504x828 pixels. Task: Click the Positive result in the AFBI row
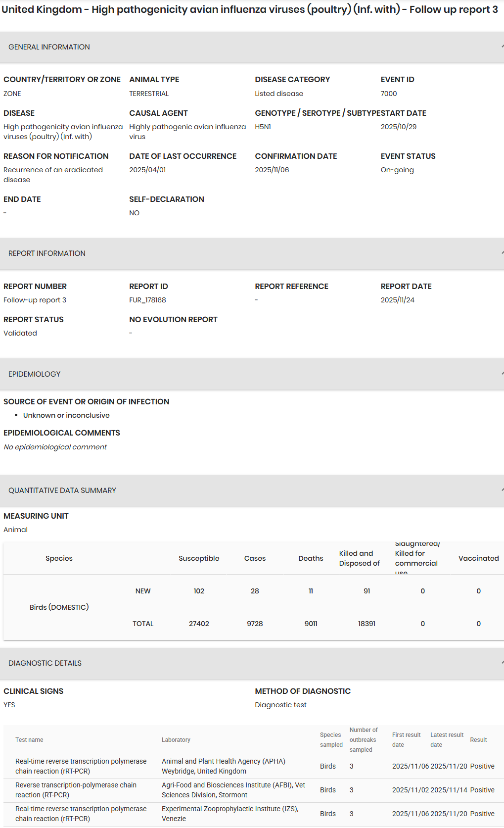(x=482, y=790)
